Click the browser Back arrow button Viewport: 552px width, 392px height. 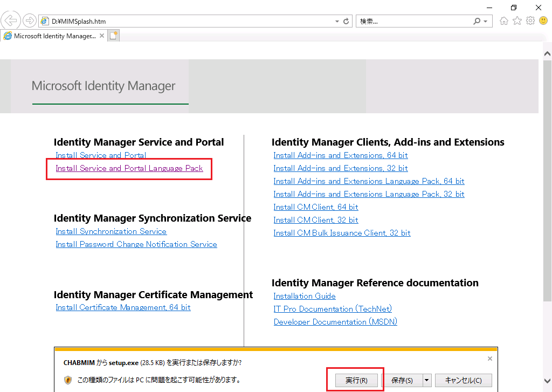11,21
